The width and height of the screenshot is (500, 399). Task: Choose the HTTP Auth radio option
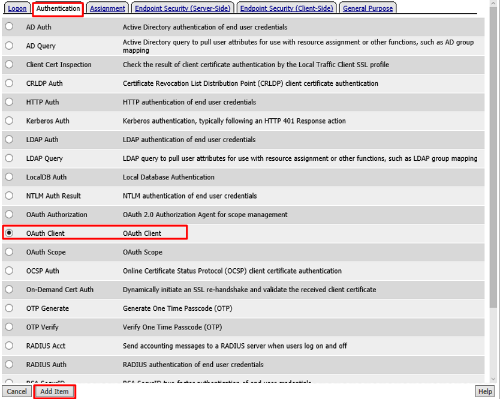click(9, 102)
